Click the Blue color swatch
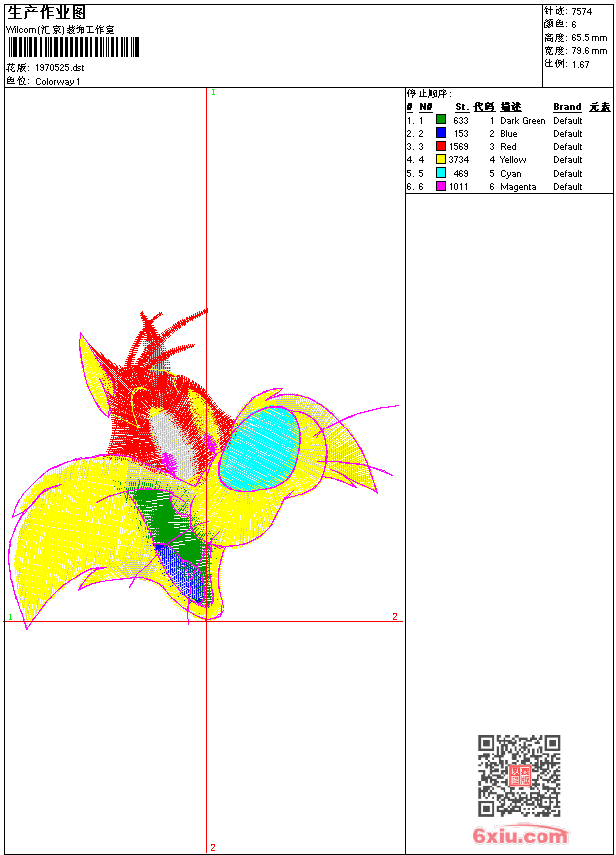616x855 pixels. [x=441, y=133]
